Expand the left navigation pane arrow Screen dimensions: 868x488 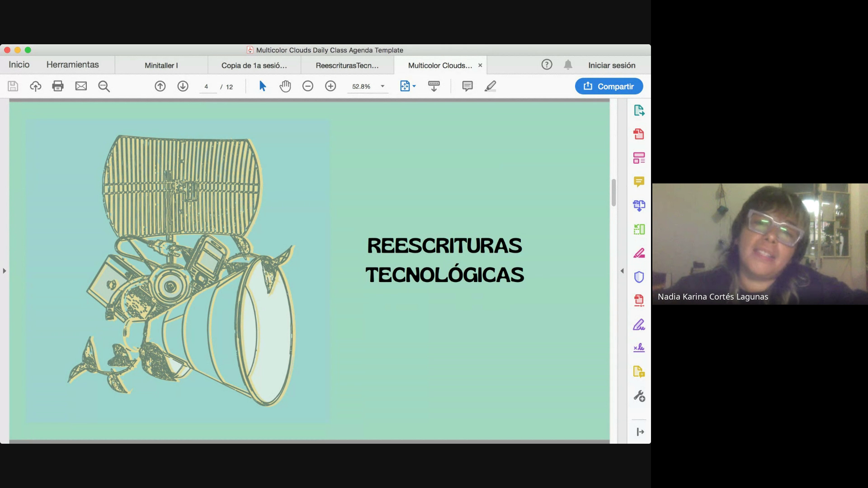coord(5,271)
